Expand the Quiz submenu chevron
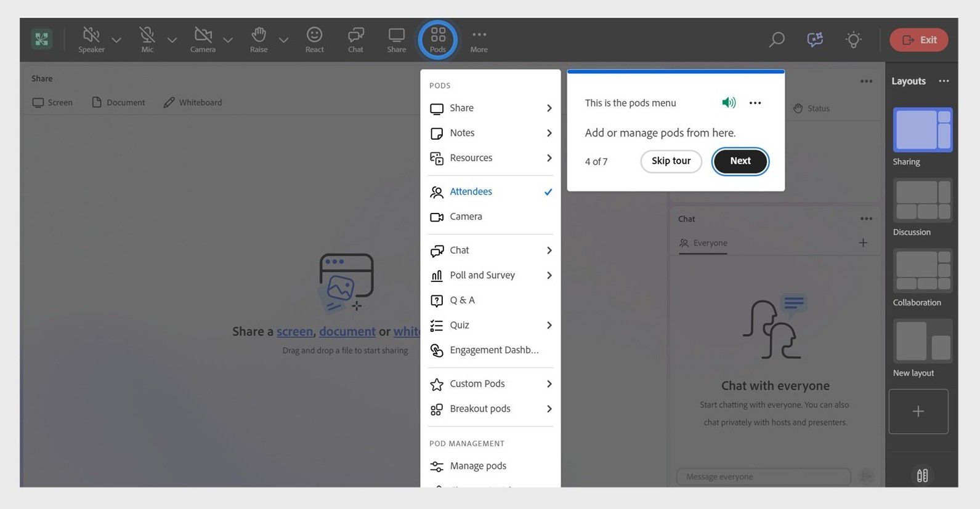Image resolution: width=980 pixels, height=509 pixels. (549, 326)
